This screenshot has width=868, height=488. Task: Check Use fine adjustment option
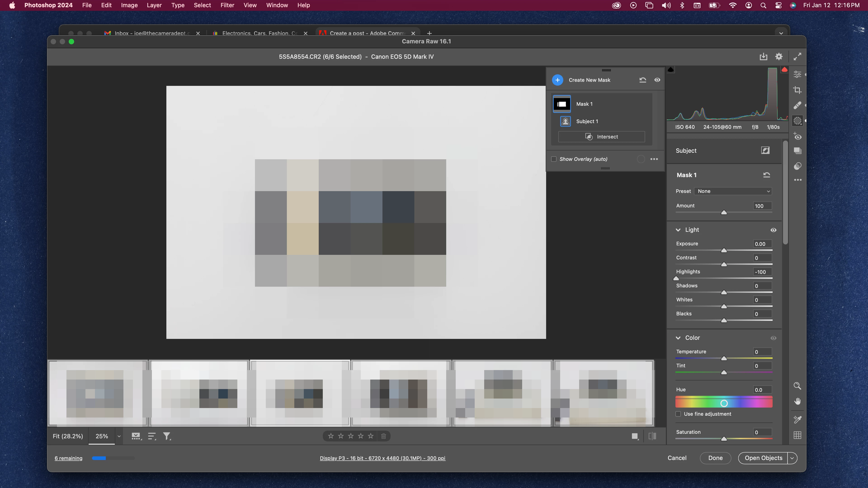[x=678, y=414]
